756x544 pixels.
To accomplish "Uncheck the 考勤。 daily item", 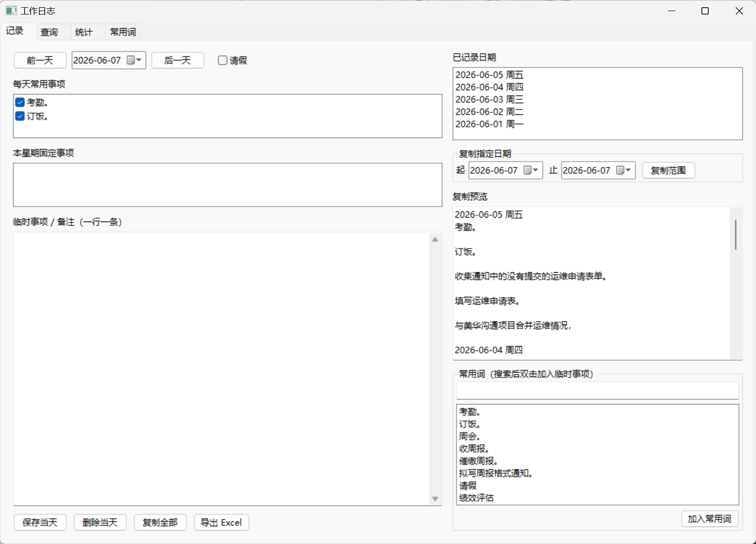I will 20,102.
